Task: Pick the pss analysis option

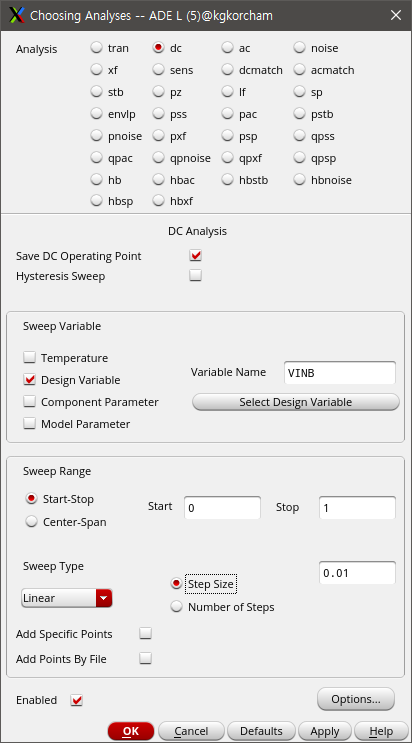Action: coord(159,114)
